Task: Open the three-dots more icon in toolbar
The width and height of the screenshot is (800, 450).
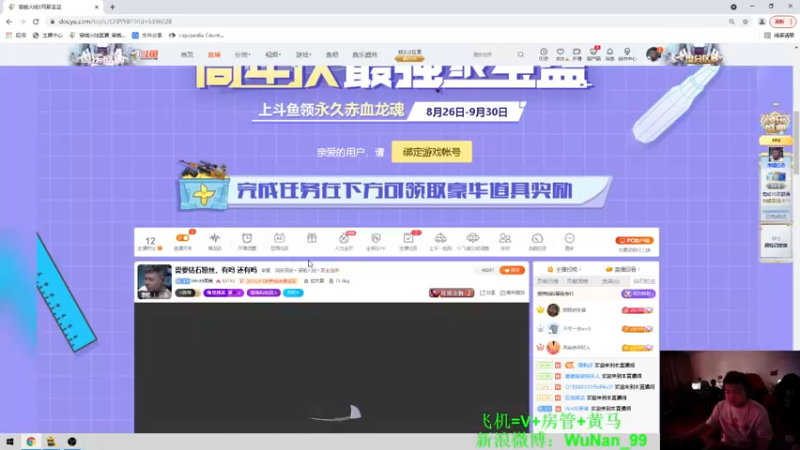Action: (x=569, y=238)
